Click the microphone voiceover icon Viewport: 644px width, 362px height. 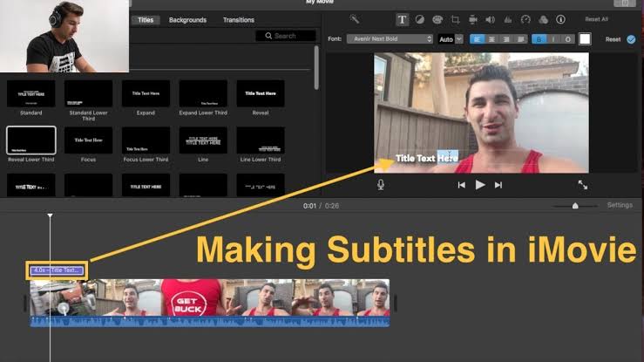pyautogui.click(x=381, y=185)
